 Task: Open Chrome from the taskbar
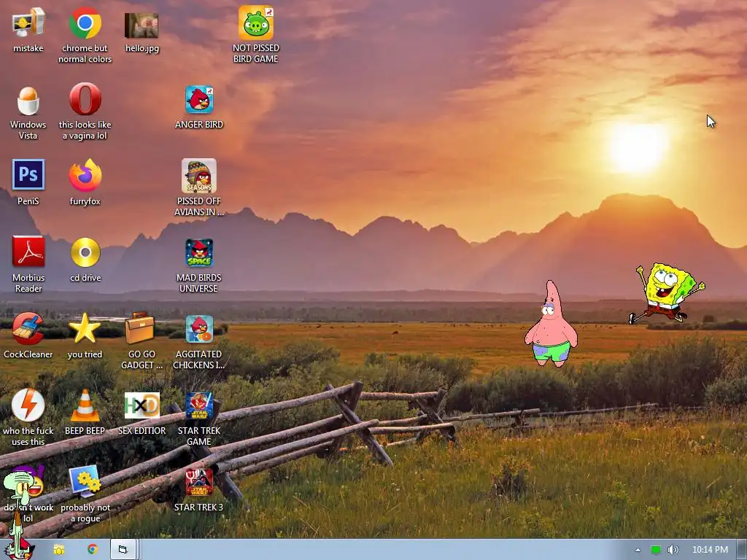pos(93,550)
